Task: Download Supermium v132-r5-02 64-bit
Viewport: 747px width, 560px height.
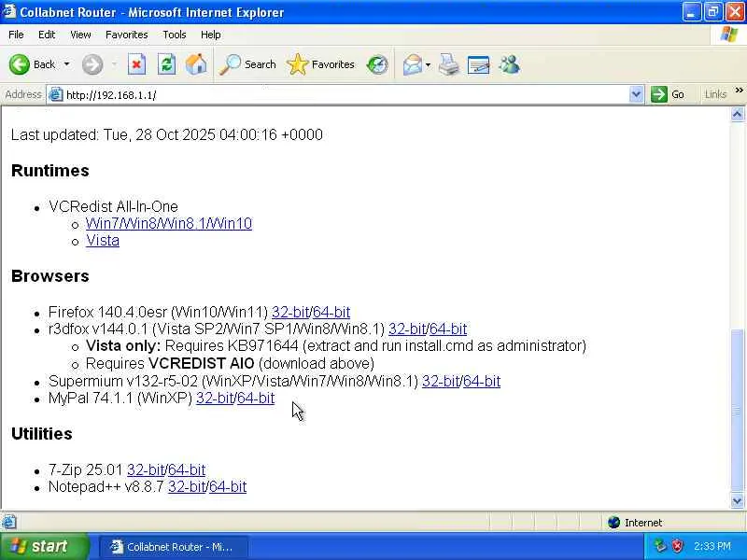Action: click(x=482, y=381)
